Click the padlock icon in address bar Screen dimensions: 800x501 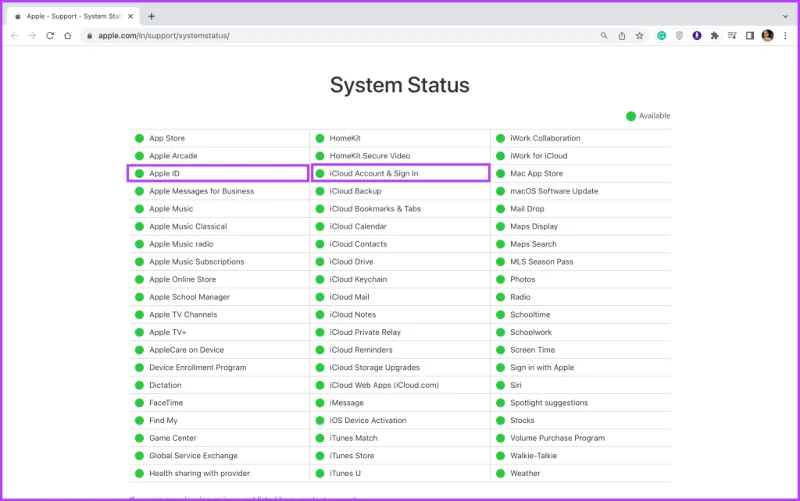pyautogui.click(x=89, y=36)
